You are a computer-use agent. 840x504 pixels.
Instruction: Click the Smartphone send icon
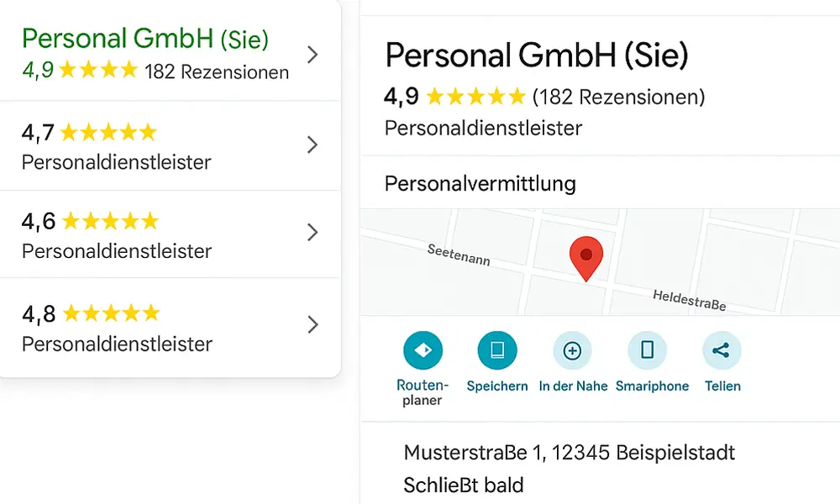click(x=647, y=351)
